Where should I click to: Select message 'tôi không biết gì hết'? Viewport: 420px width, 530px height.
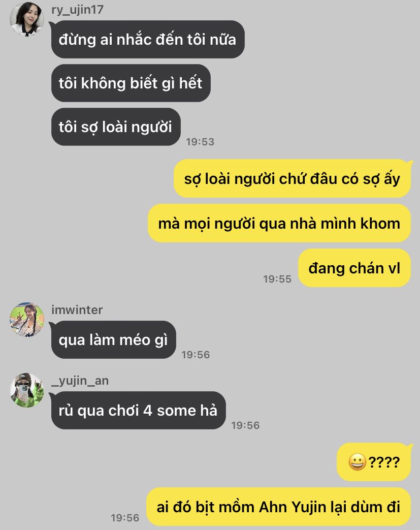[131, 83]
